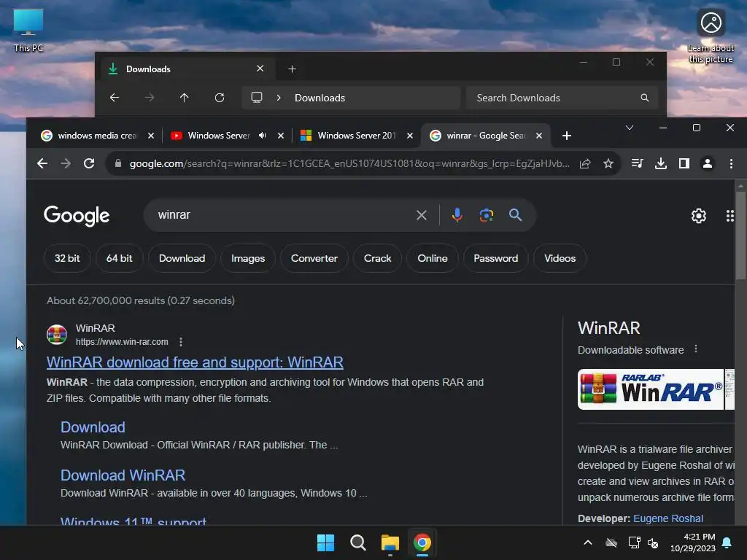Viewport: 747px width, 560px height.
Task: Add new tab in Downloads Explorer
Action: 292,69
